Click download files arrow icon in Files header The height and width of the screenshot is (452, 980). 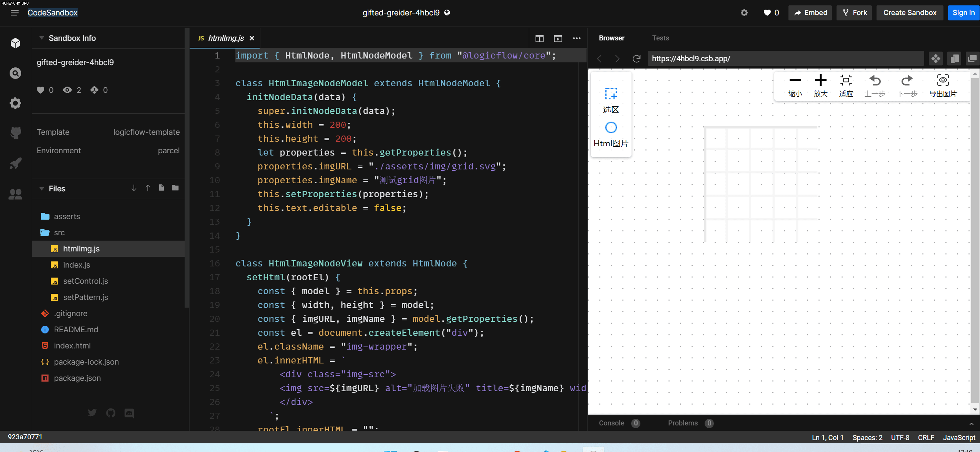pos(134,188)
